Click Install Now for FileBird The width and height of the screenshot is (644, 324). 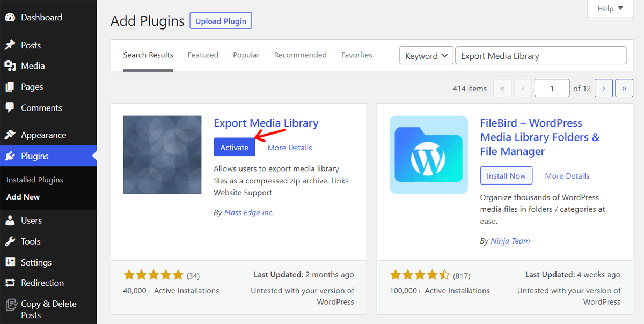pos(506,176)
